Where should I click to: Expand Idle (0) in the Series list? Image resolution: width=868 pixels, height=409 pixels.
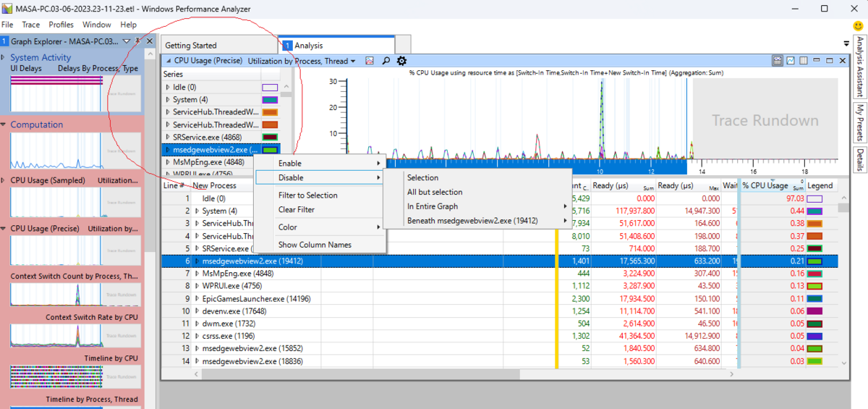(168, 87)
